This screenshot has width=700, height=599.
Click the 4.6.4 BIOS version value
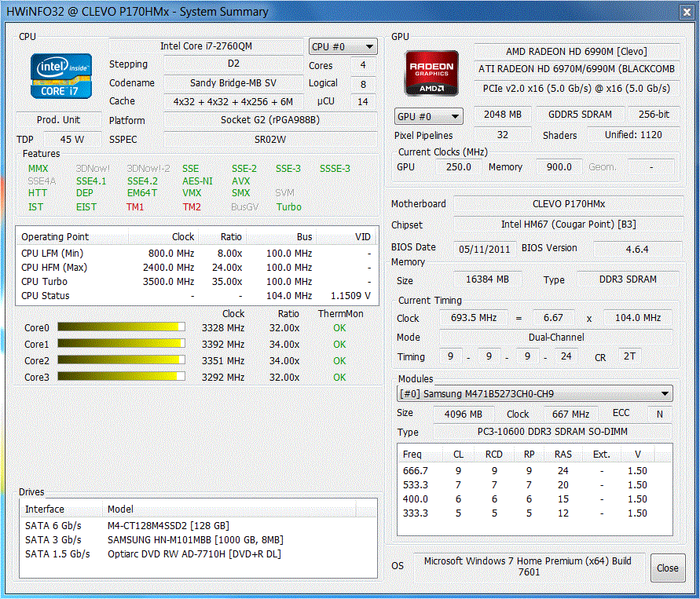637,250
